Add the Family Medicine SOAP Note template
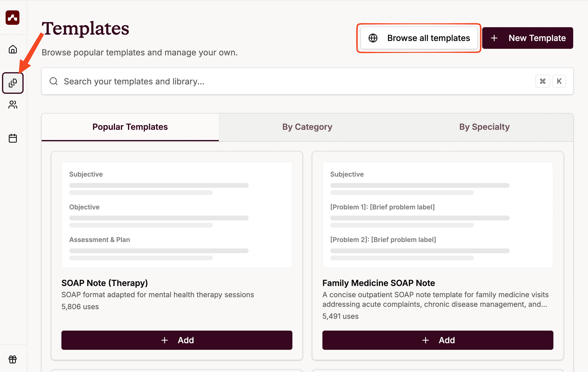588x372 pixels. click(x=438, y=340)
